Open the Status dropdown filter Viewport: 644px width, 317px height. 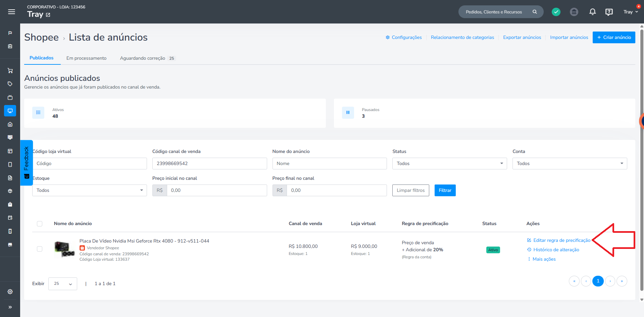(x=449, y=163)
